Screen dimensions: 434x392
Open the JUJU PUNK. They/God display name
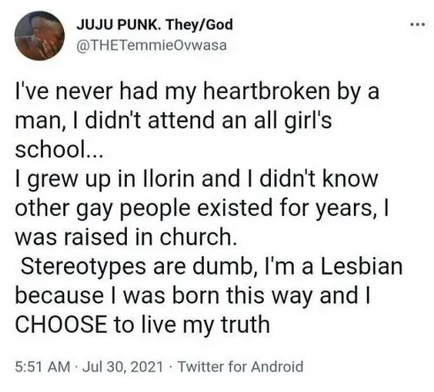(155, 25)
